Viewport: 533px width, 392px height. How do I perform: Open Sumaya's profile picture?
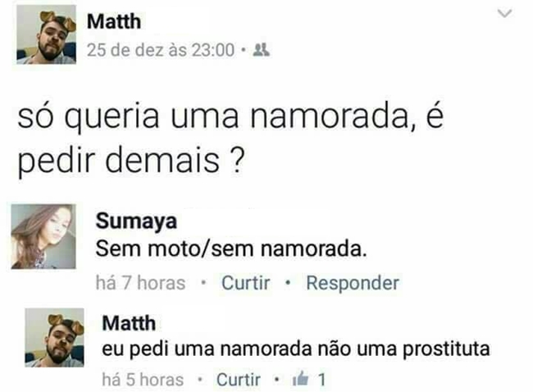pyautogui.click(x=43, y=237)
